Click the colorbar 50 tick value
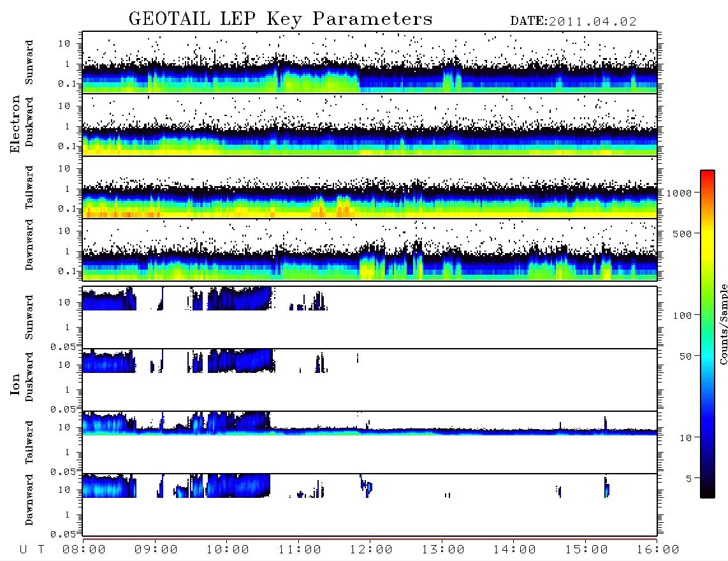The width and height of the screenshot is (728, 561). click(685, 356)
